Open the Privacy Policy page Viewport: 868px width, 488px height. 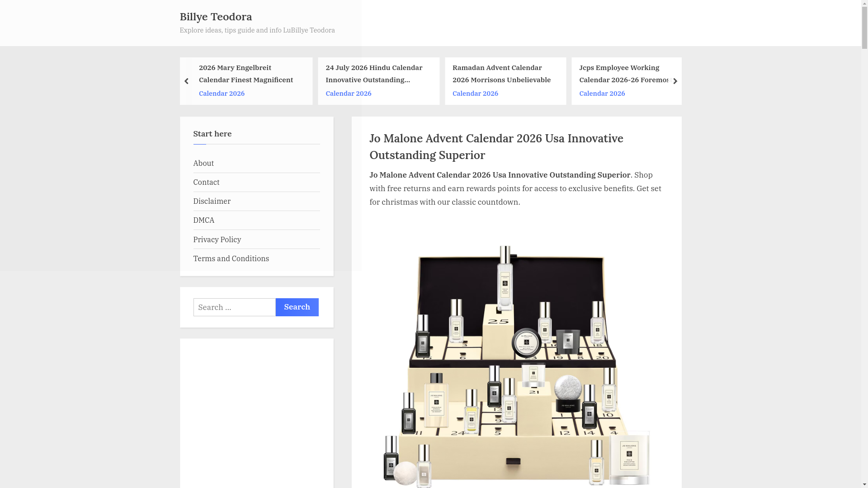click(217, 239)
